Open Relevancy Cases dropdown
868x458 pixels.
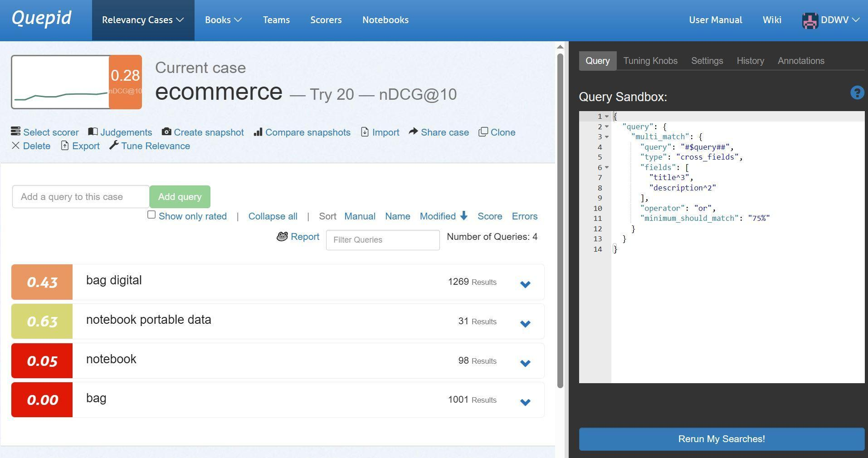click(143, 20)
